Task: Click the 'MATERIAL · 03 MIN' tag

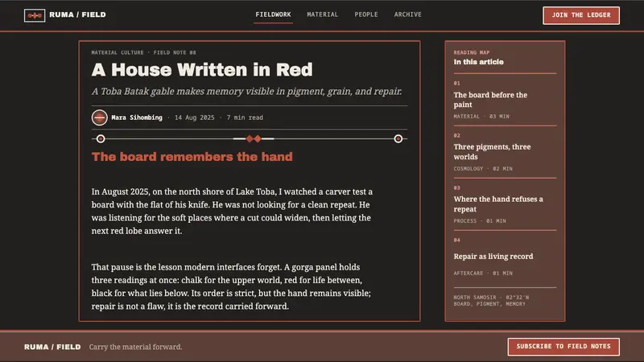Action: point(481,117)
